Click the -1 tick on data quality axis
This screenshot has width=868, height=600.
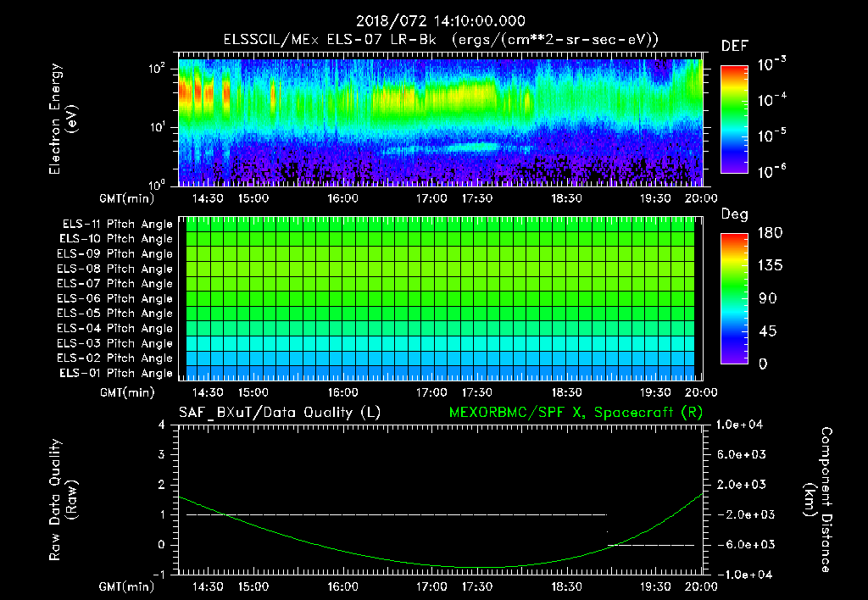159,575
